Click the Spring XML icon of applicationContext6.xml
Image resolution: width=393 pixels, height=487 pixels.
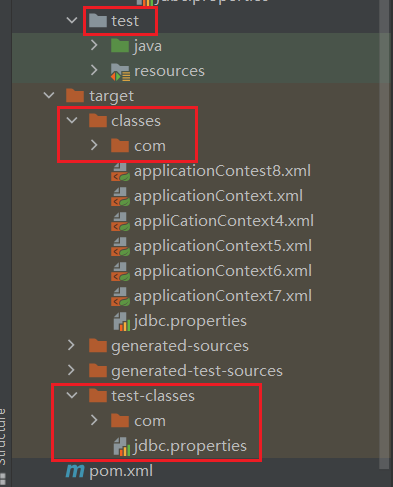[x=120, y=272]
